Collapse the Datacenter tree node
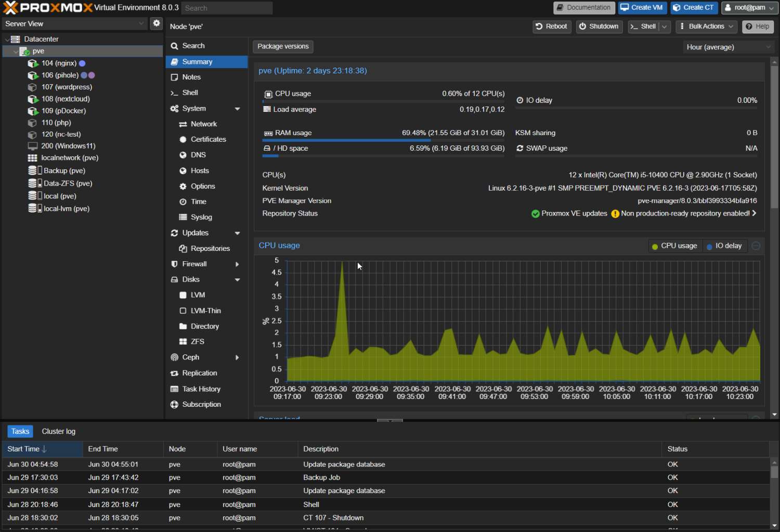Viewport: 780px width, 532px height. coord(7,39)
